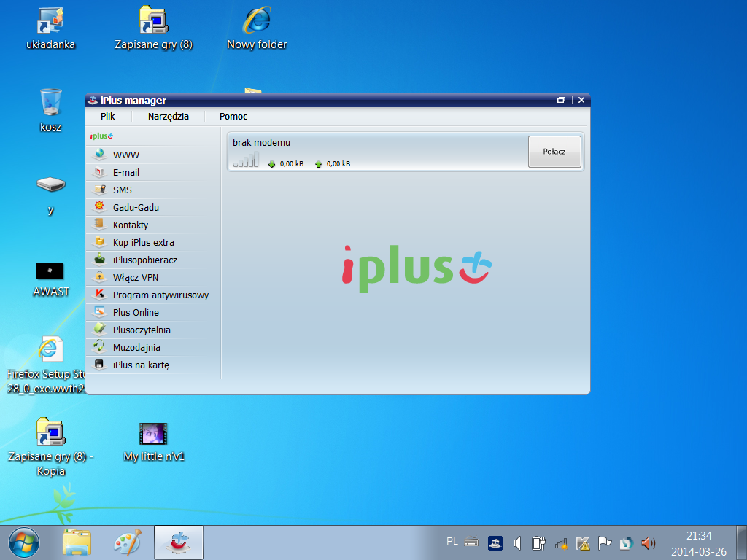Select the AWAST desktop icon
This screenshot has height=560, width=747.
50,279
